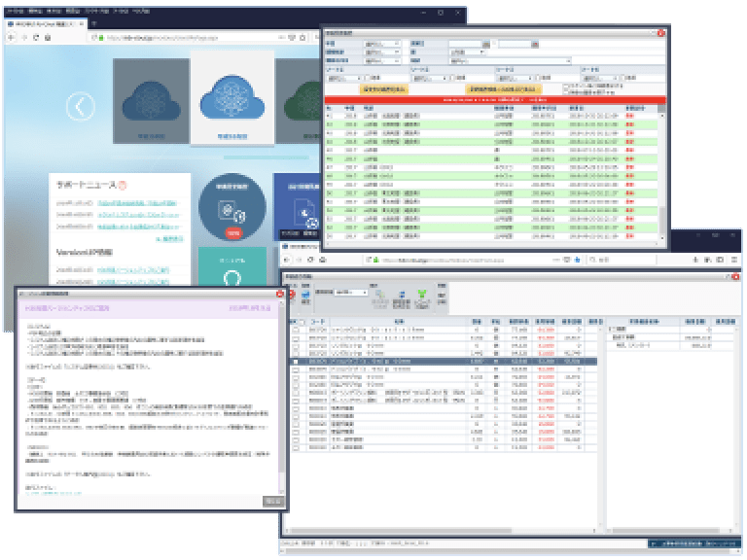The image size is (747, 560).
Task: Open the 履歴 menu in the portal browser
Action: [x=72, y=11]
